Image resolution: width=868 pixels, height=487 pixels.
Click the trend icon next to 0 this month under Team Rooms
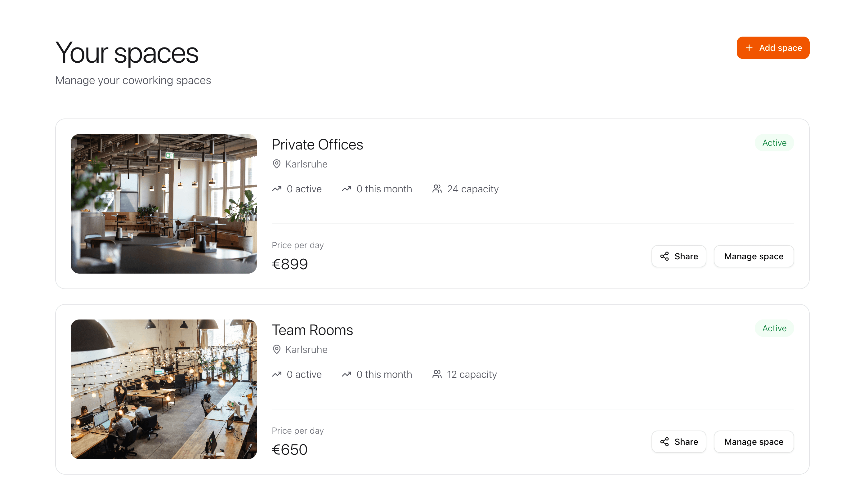pyautogui.click(x=347, y=374)
